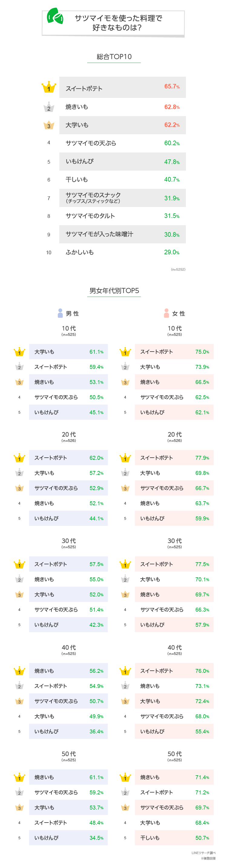Click the bronze crown beside 大学いも 62.2%
The image size is (227, 868).
point(49,125)
